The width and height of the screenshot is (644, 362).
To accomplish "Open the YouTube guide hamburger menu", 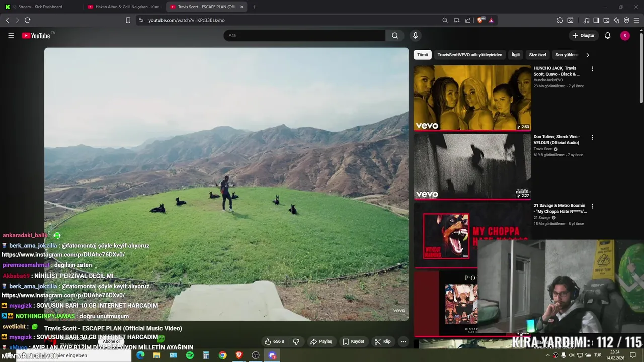I will point(11,35).
